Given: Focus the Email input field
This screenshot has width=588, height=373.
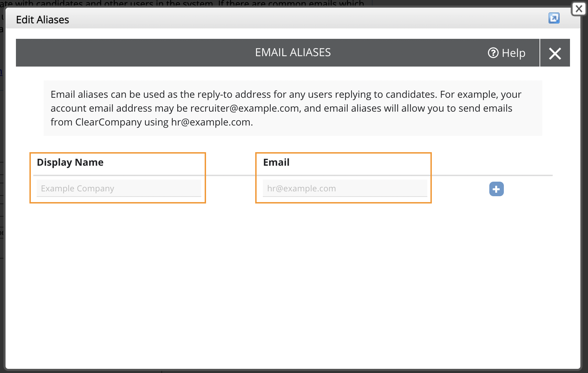Looking at the screenshot, I should click(x=345, y=188).
